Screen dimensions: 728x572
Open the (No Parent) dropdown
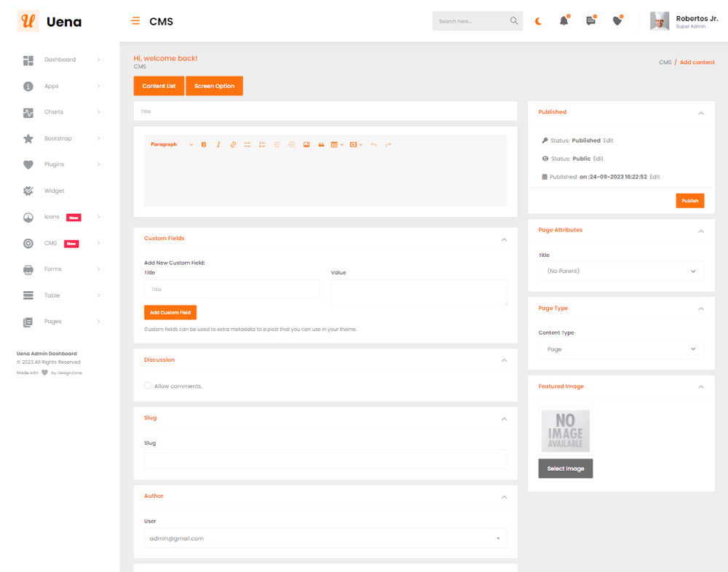(x=621, y=271)
